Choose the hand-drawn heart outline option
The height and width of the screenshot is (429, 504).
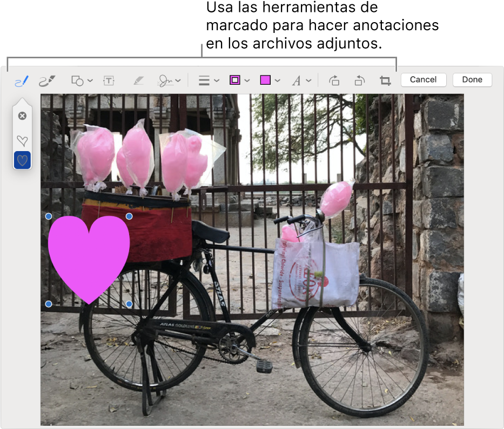click(22, 141)
